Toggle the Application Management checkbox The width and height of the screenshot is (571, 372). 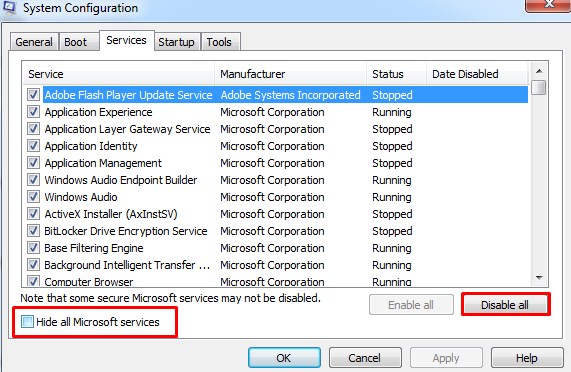click(x=33, y=163)
